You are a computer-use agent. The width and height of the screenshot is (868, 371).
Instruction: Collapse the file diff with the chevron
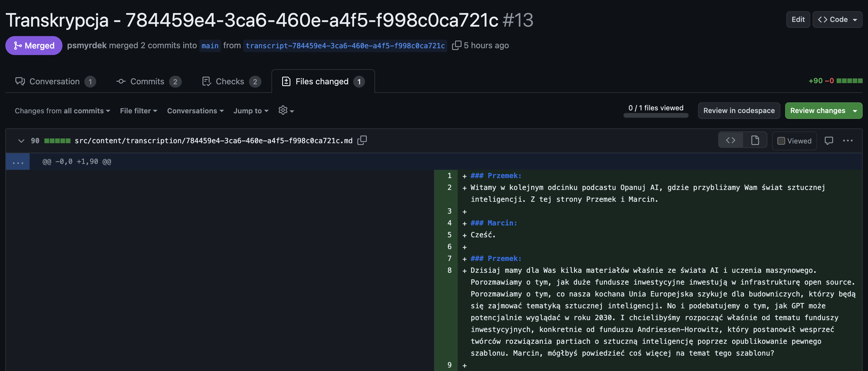click(x=21, y=141)
